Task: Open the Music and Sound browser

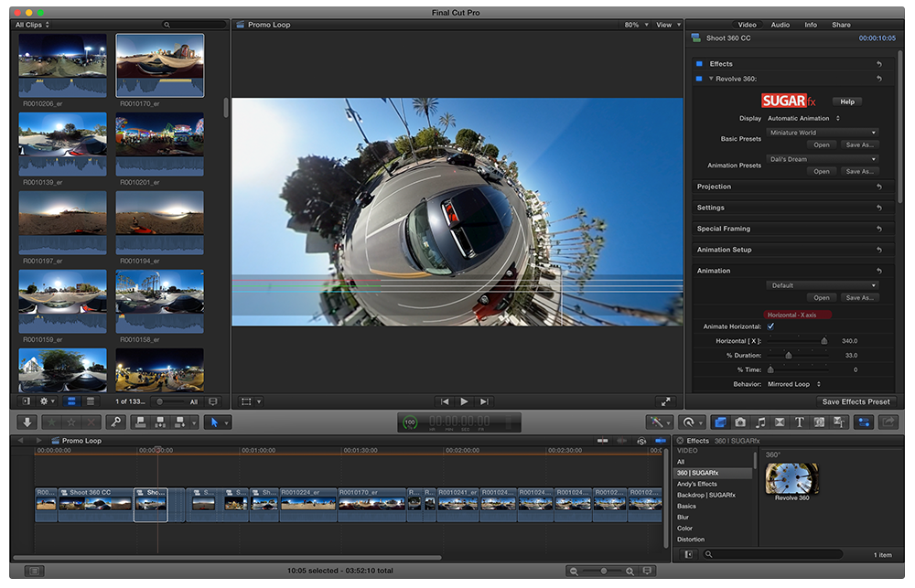Action: click(759, 422)
